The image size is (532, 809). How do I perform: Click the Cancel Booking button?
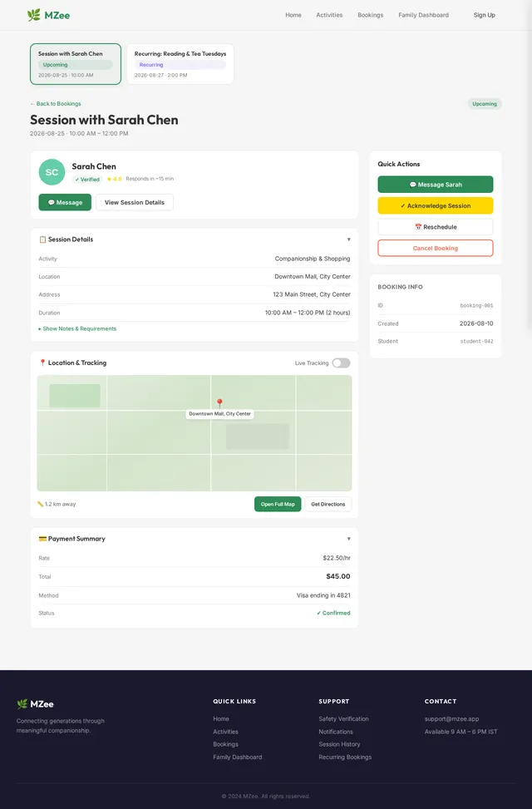(435, 248)
